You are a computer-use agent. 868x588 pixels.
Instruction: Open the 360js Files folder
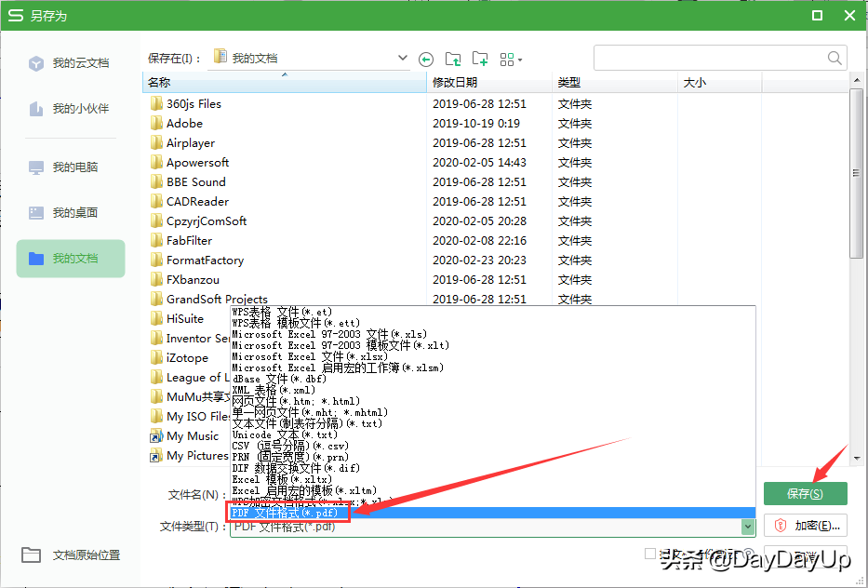[x=185, y=103]
